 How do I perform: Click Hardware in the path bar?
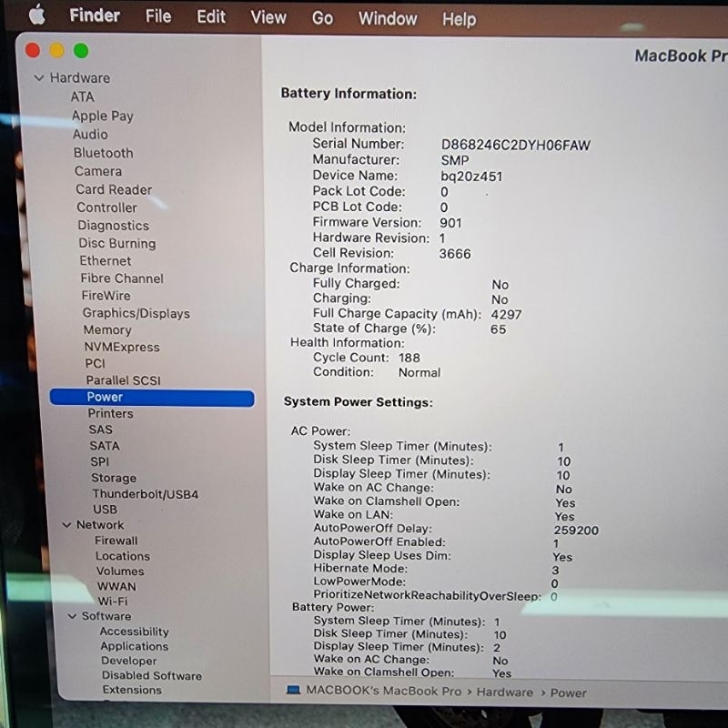(505, 693)
